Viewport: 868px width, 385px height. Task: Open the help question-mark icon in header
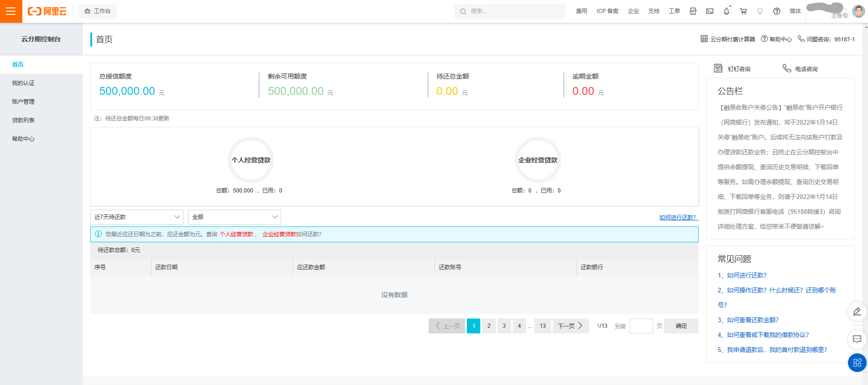777,11
